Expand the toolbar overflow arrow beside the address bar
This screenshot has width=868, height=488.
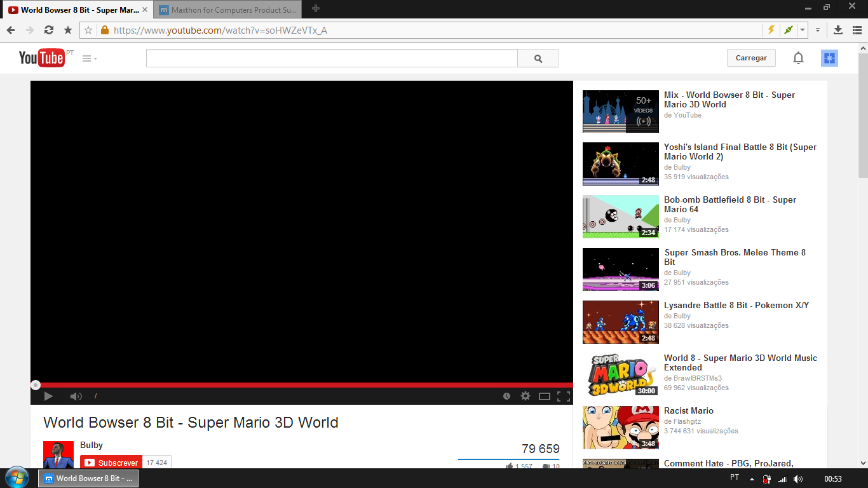818,30
